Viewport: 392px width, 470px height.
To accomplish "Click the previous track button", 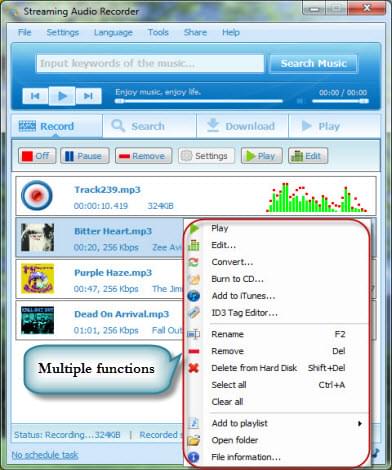I will (35, 96).
